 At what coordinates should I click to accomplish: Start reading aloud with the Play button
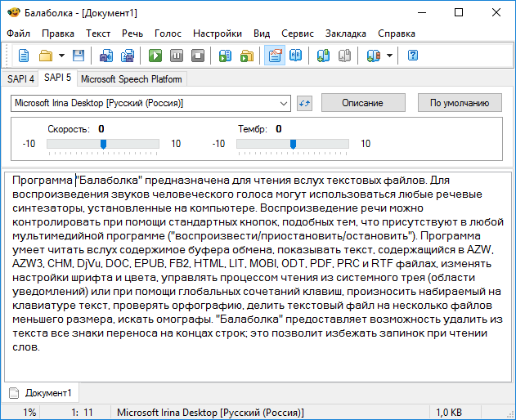click(x=155, y=56)
